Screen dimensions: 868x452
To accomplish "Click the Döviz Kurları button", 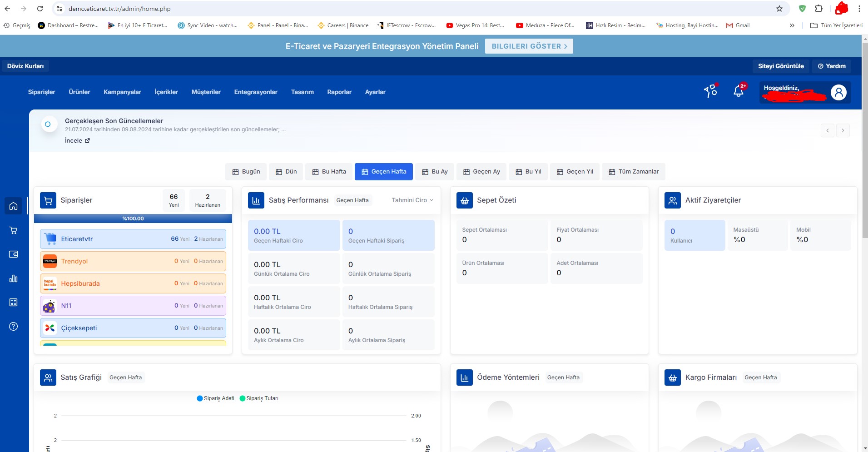I will tap(25, 66).
